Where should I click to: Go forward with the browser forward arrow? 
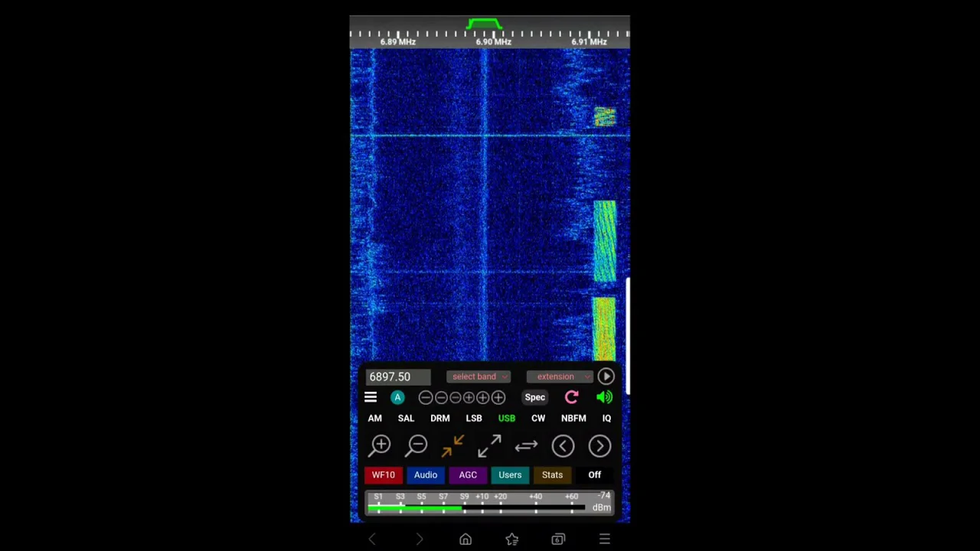pos(419,540)
